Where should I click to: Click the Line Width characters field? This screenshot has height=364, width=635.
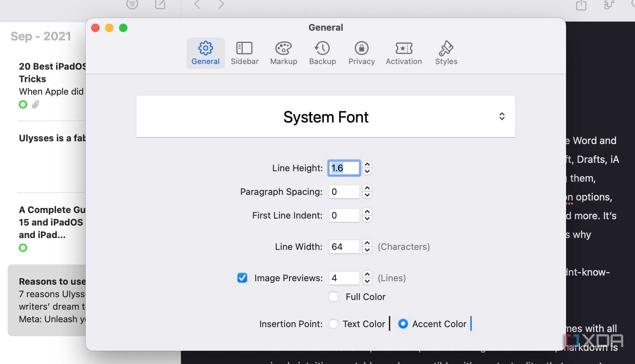344,247
